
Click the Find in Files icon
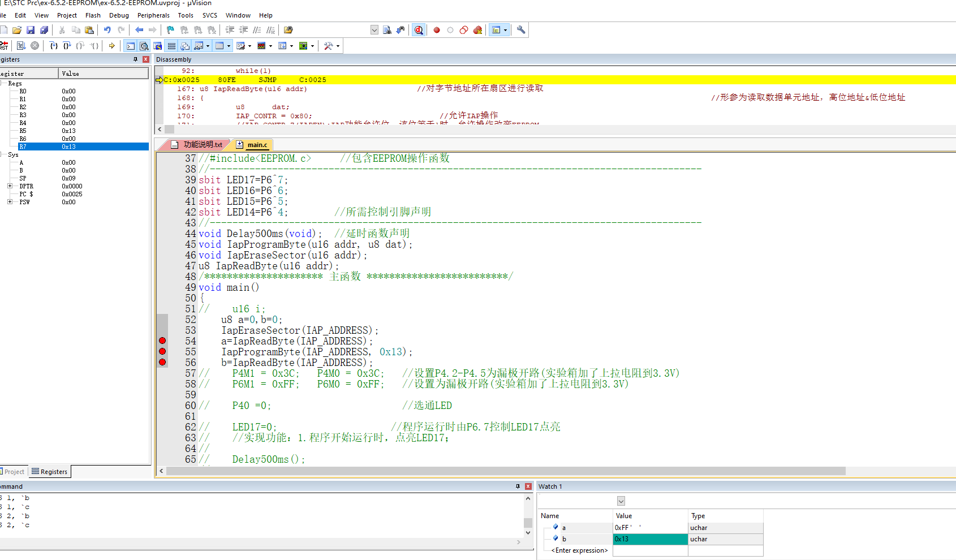[x=288, y=30]
